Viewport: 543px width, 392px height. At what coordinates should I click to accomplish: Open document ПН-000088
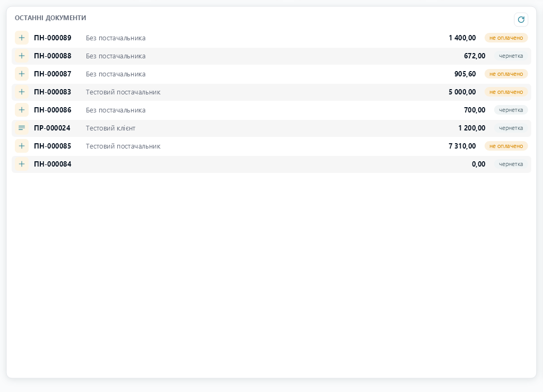click(x=271, y=56)
